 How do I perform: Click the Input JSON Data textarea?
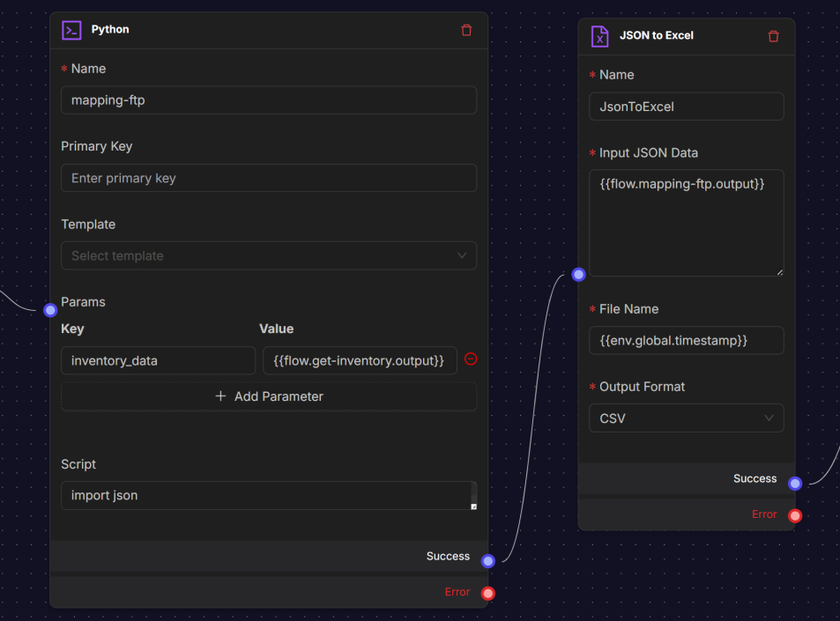(686, 223)
